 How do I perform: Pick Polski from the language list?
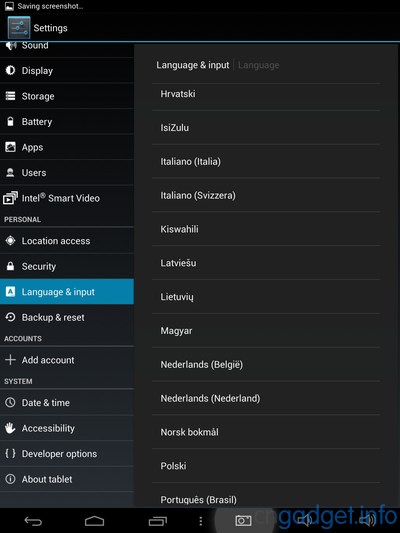coord(266,466)
